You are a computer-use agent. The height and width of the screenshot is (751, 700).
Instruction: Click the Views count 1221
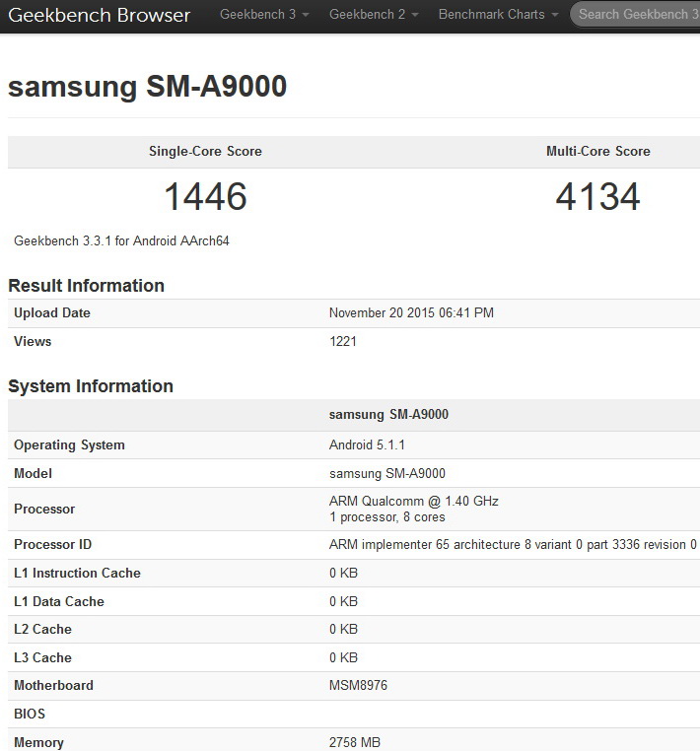[342, 342]
